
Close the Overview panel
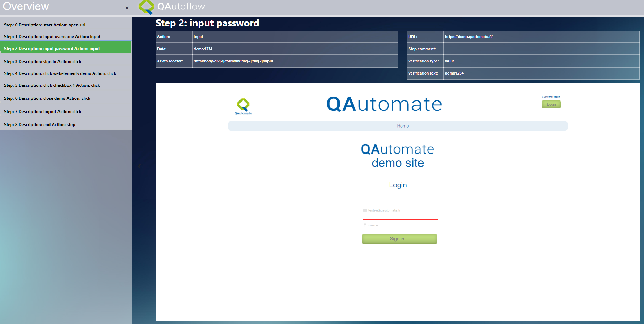(x=127, y=8)
